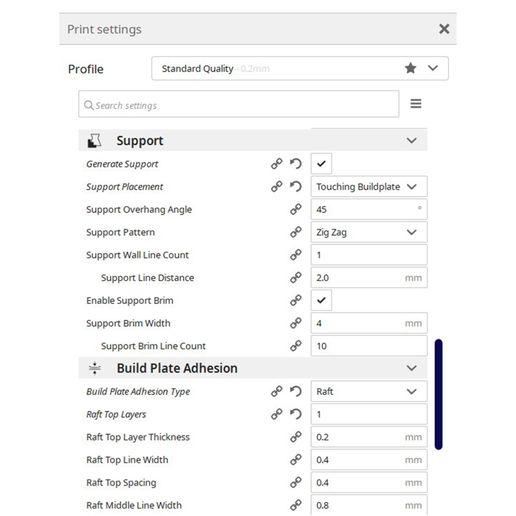This screenshot has height=516, width=516.
Task: Reset Build Plate Adhesion Type value
Action: (x=296, y=391)
